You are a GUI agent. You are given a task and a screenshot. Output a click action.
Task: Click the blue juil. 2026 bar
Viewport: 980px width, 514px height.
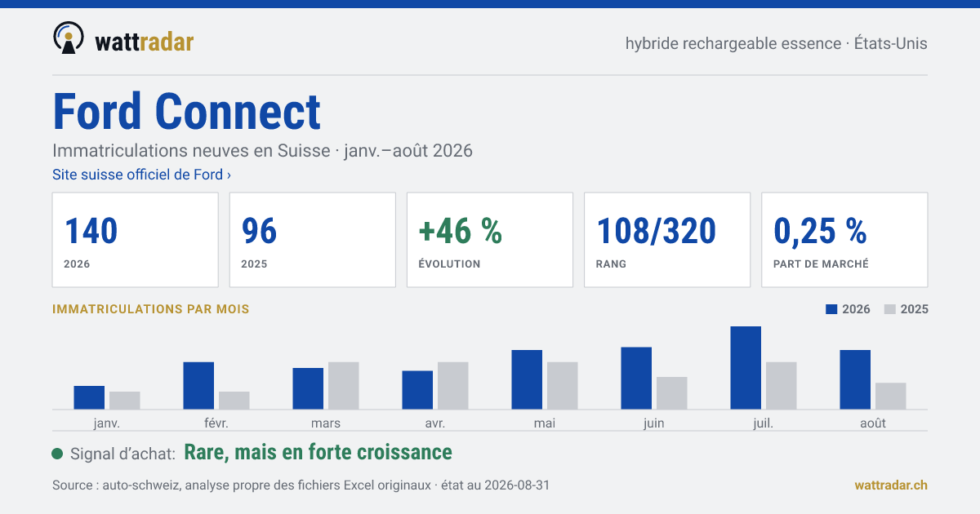point(746,368)
